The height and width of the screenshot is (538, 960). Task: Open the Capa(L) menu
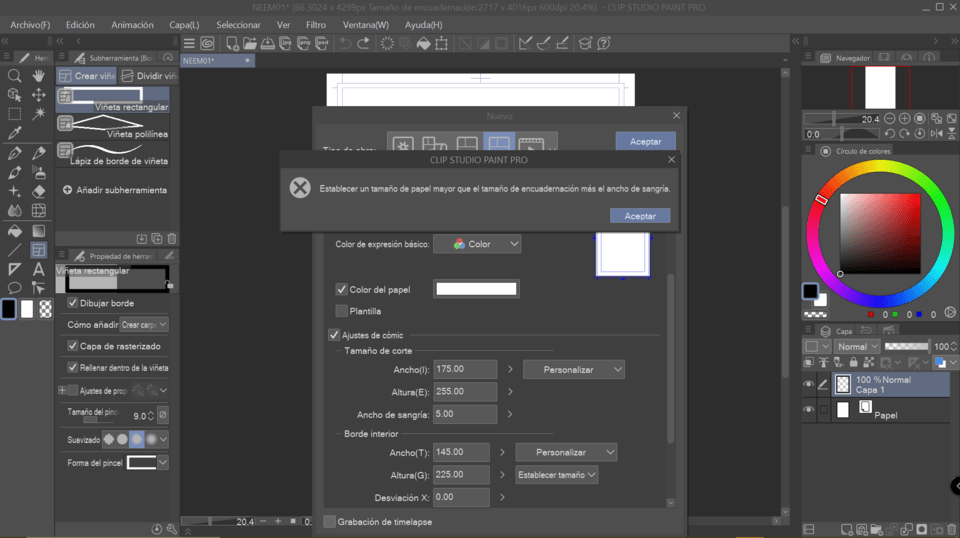[x=184, y=24]
